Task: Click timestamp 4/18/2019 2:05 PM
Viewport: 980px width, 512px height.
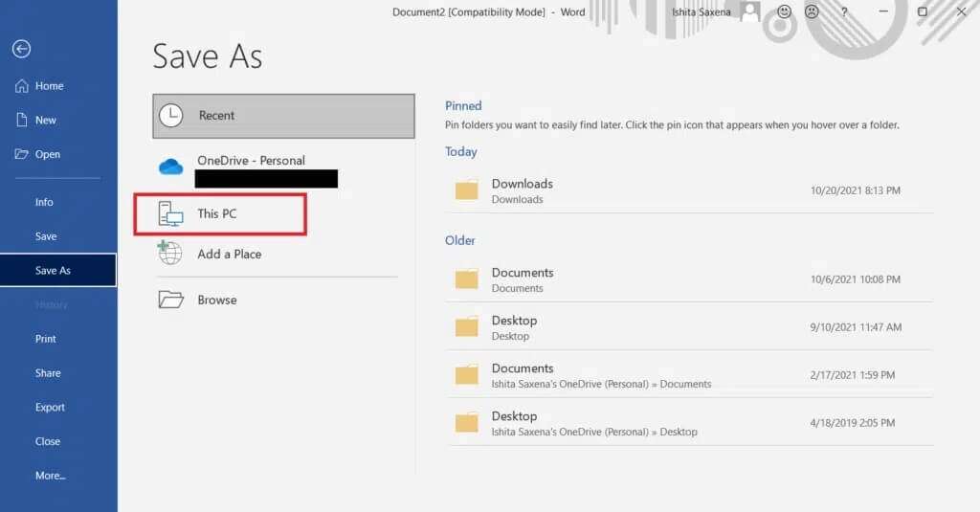Action: click(x=853, y=423)
